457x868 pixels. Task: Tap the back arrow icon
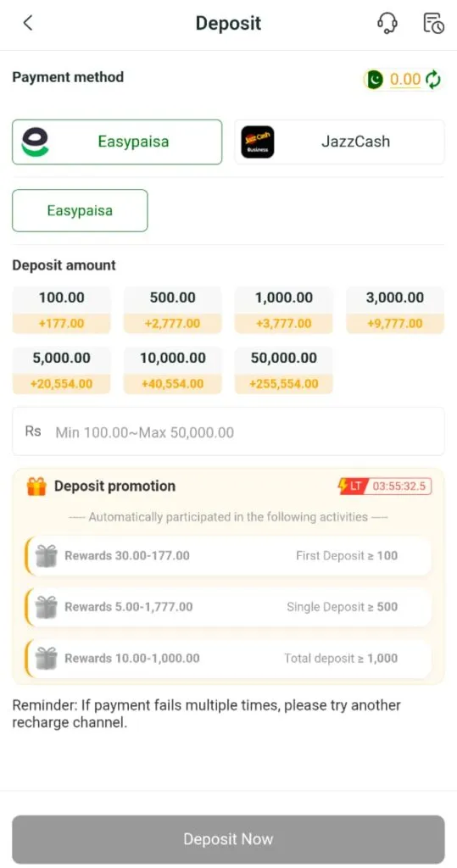pos(28,23)
